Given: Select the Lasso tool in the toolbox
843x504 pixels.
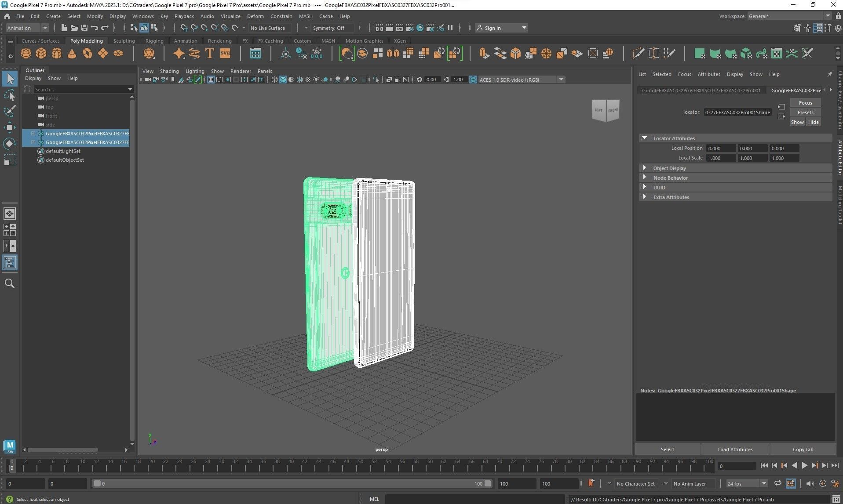Looking at the screenshot, I should click(10, 95).
